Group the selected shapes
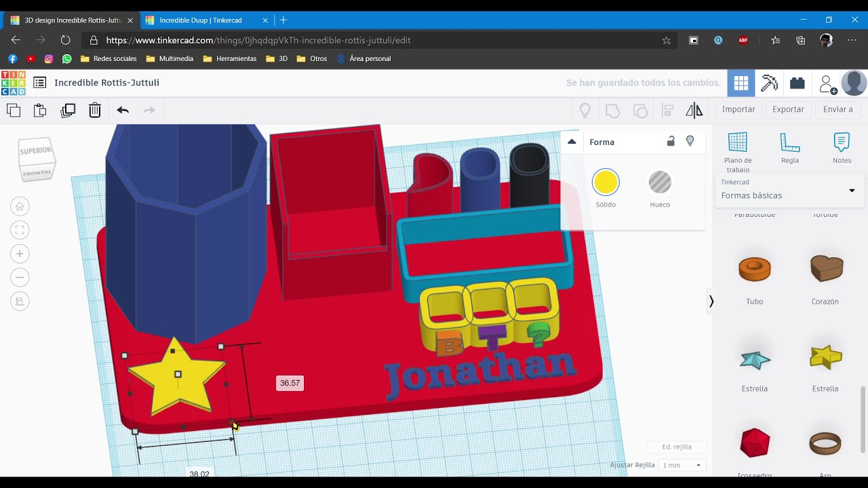 pyautogui.click(x=612, y=110)
